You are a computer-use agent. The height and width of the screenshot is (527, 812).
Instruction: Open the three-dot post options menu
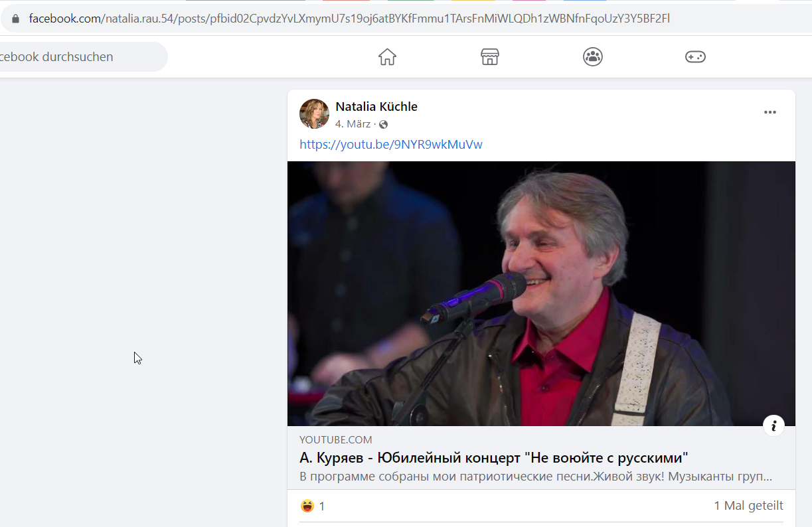point(770,112)
